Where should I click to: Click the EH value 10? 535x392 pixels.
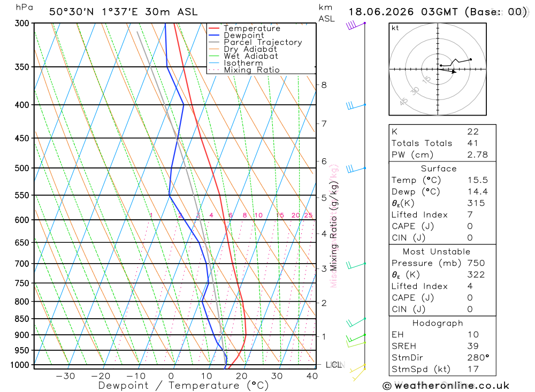pyautogui.click(x=473, y=335)
